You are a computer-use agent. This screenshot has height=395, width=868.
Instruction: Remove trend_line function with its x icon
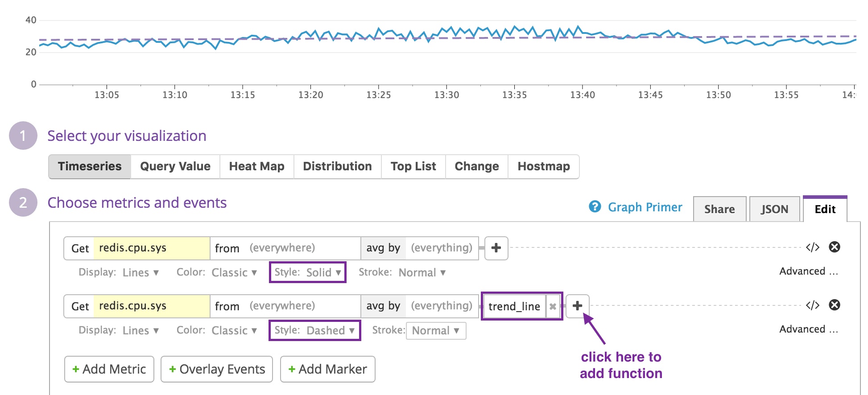pos(553,306)
